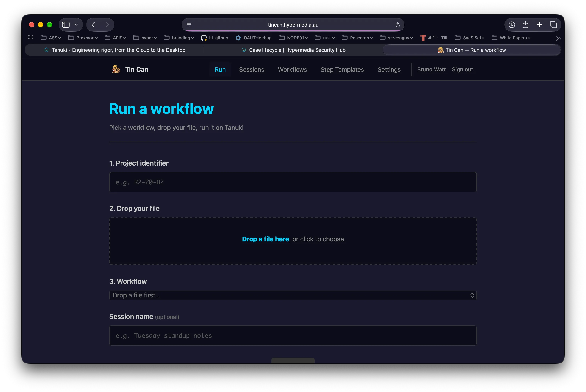Select the Tin Can Run a workflow tab
586x392 pixels.
coord(472,50)
